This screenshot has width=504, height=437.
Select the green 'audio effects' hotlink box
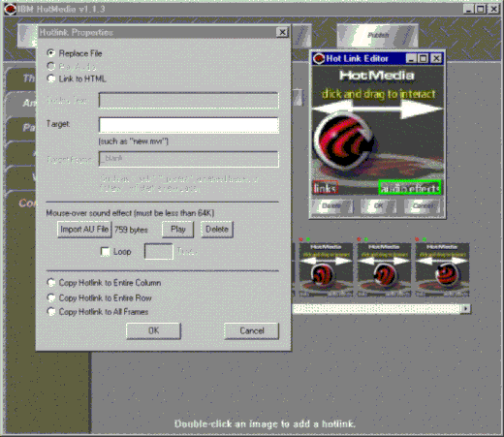410,188
